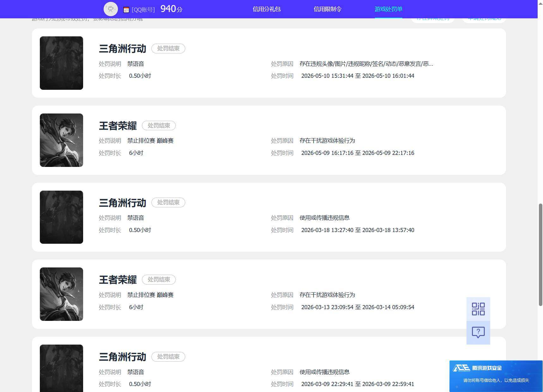Click 禁语音 on the 2026-03-18 record
The height and width of the screenshot is (392, 543).
click(136, 218)
